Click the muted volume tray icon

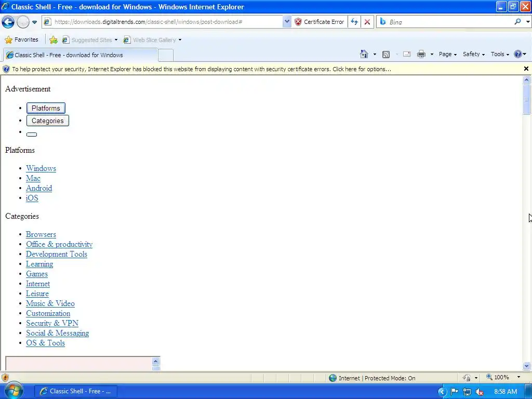coord(480,392)
